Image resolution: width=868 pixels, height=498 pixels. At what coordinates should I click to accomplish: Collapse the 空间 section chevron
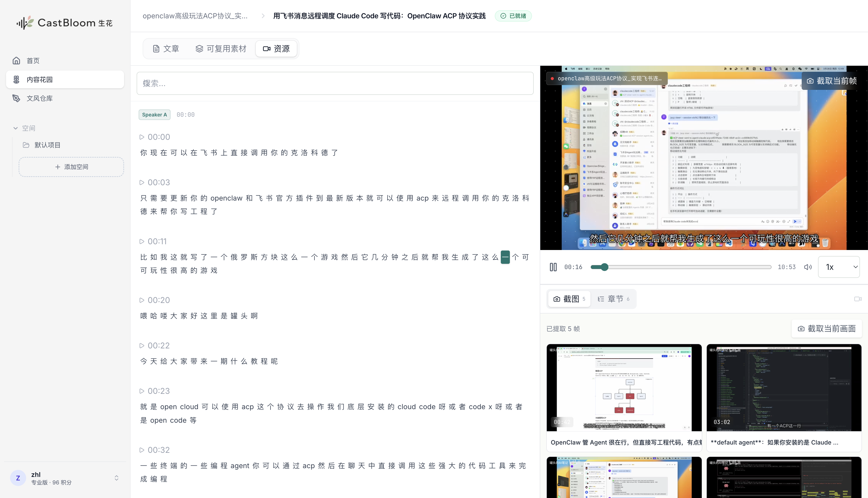coord(15,128)
